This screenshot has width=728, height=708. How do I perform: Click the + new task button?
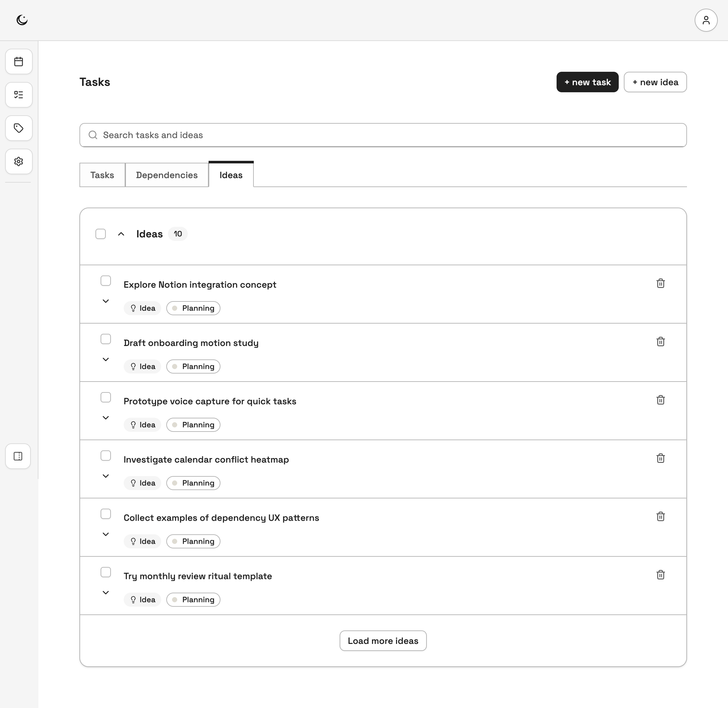pyautogui.click(x=587, y=82)
